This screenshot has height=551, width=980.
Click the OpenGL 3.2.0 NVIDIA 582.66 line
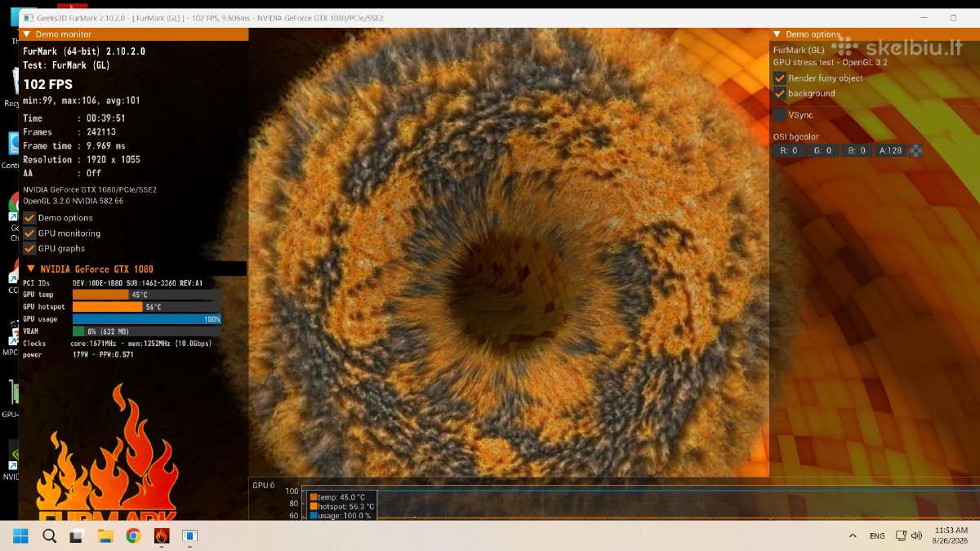coord(73,201)
